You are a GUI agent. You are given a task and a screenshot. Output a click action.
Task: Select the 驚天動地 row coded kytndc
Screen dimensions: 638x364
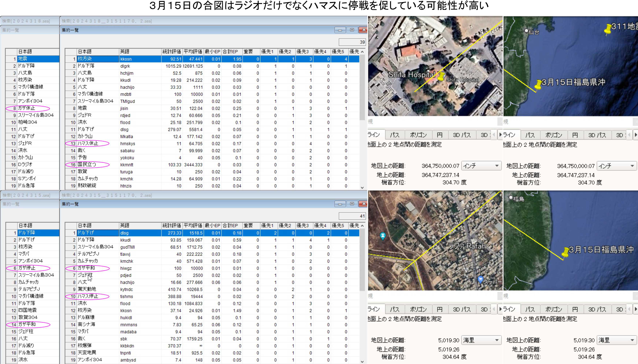click(x=212, y=289)
